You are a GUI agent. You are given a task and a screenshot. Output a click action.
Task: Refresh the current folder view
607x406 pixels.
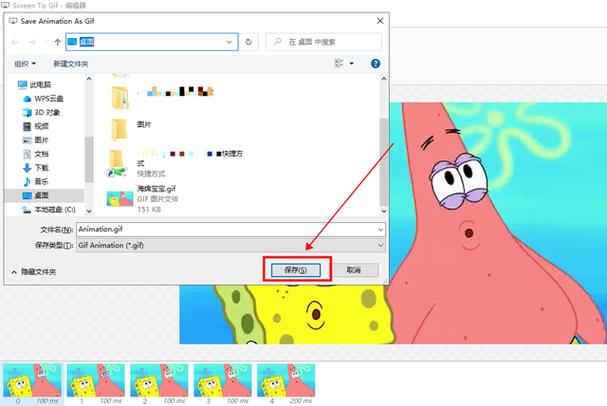(249, 42)
